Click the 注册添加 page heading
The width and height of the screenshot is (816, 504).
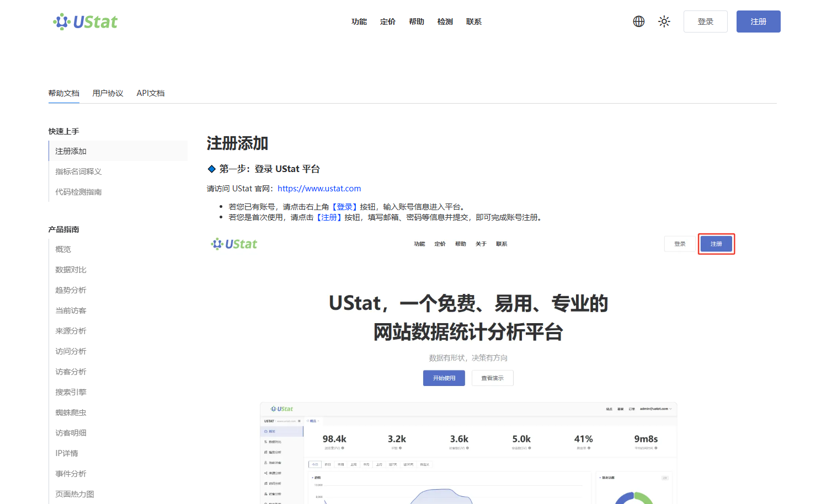point(237,143)
